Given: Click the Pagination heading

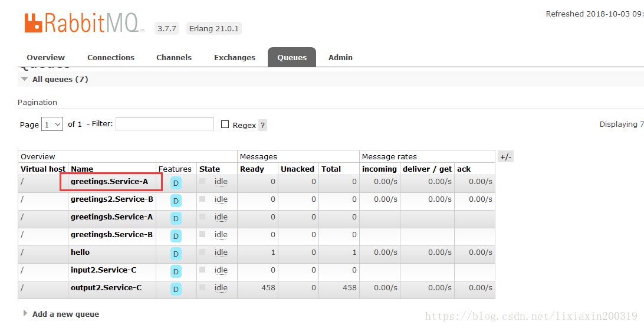Looking at the screenshot, I should [37, 102].
